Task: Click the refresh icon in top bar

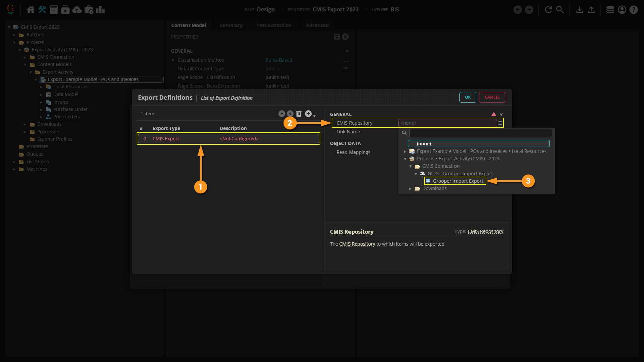Action: (x=548, y=10)
